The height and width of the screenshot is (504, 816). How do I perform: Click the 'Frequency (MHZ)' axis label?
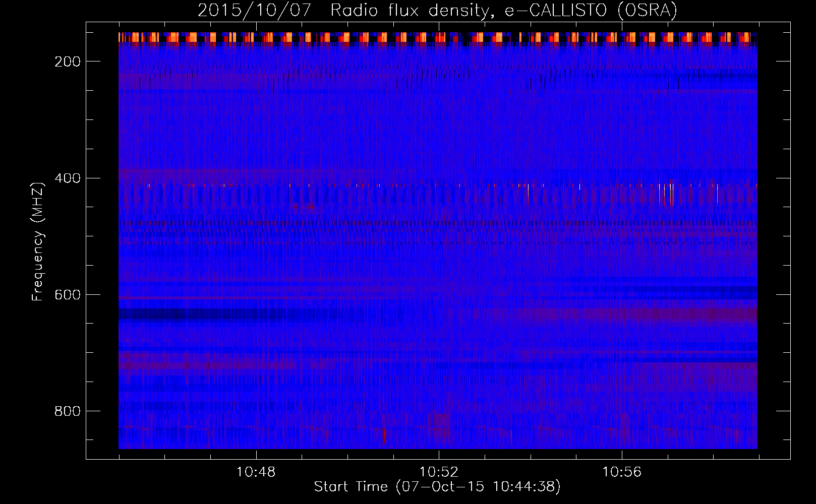click(38, 241)
